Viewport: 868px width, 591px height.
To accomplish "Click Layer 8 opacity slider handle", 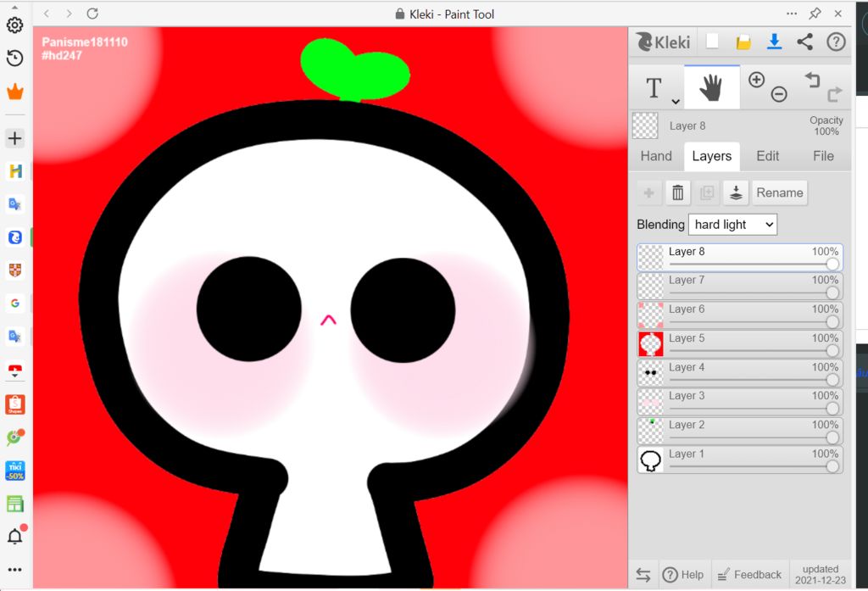I will (832, 265).
